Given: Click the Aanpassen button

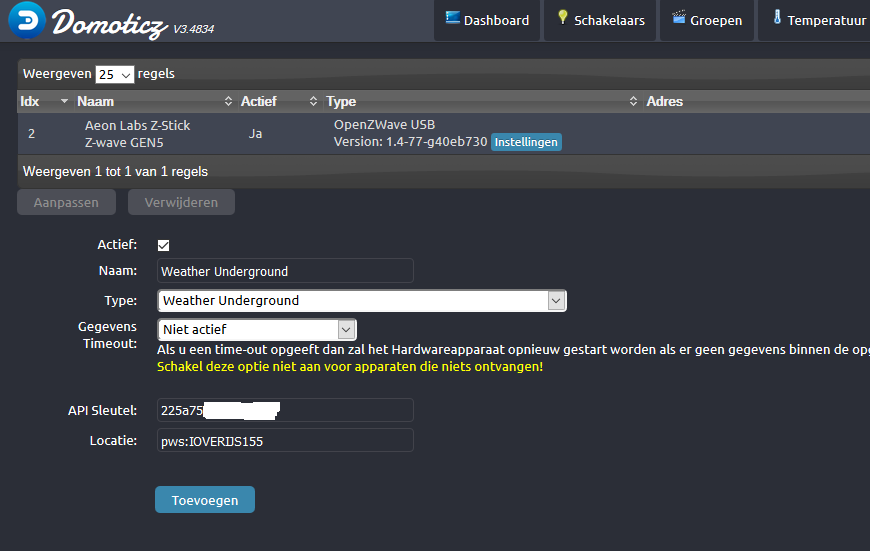Looking at the screenshot, I should [x=67, y=202].
